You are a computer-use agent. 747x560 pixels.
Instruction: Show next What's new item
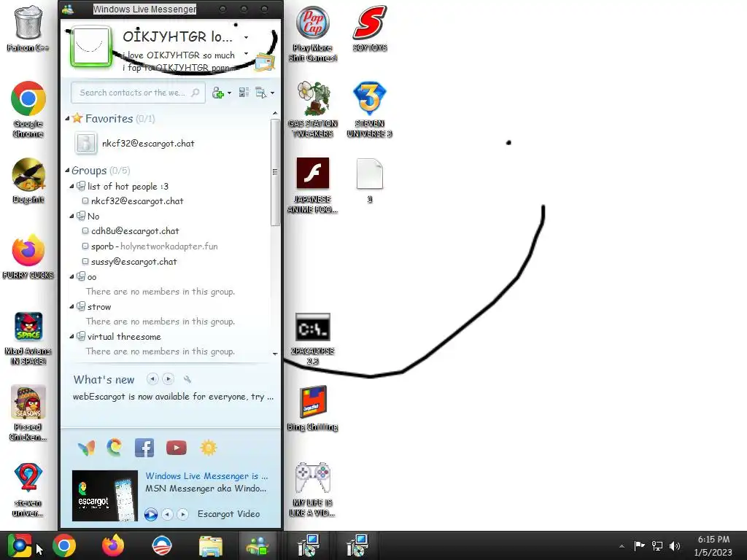[x=169, y=379]
